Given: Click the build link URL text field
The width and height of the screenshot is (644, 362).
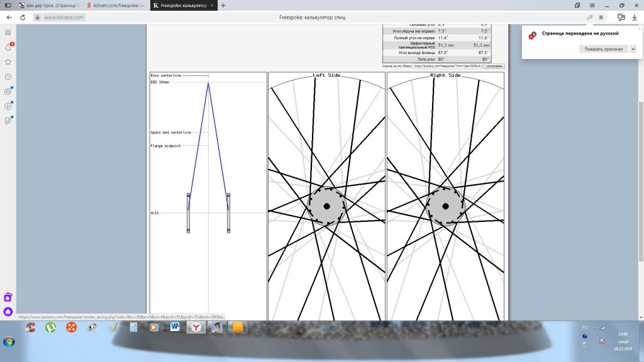Looking at the screenshot, I should point(448,65).
